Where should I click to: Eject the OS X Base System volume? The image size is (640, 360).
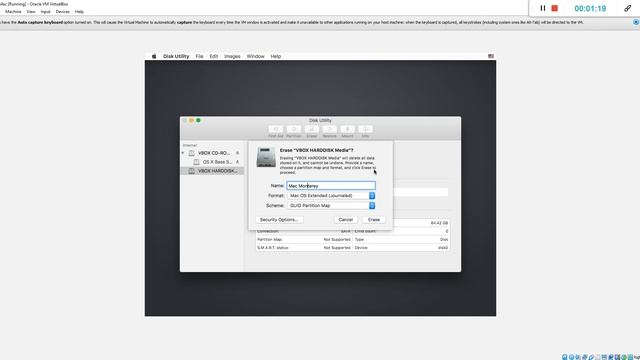pos(238,162)
